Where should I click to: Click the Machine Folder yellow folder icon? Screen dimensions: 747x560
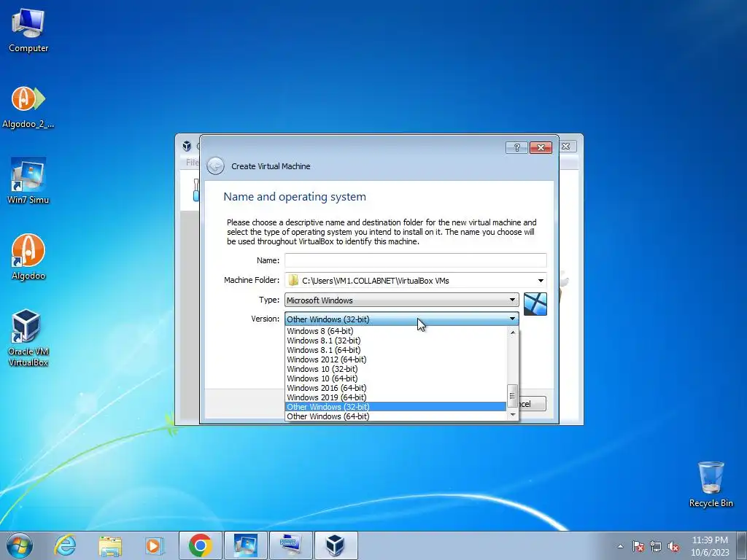pos(293,280)
